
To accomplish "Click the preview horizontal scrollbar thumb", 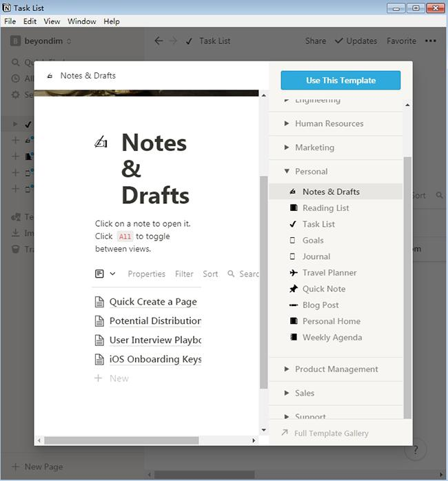I will click(x=121, y=440).
